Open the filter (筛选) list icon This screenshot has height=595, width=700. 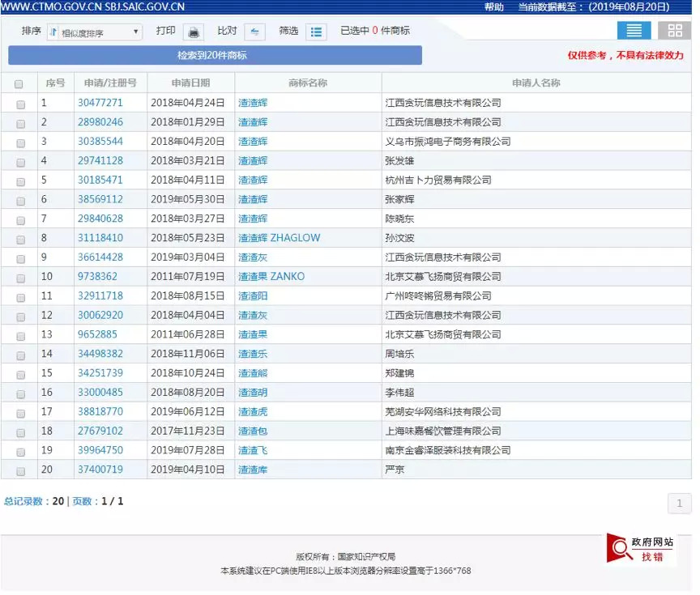click(x=317, y=32)
